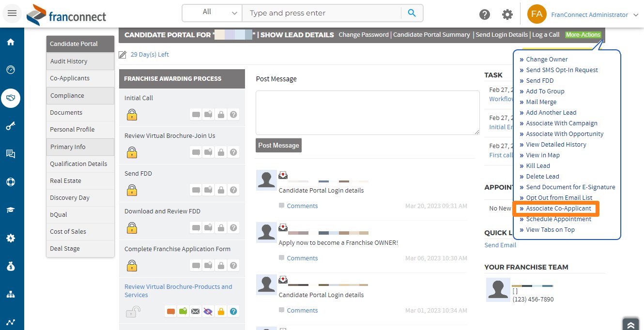Expand the FranConnect Administrator user menu

pos(595,15)
